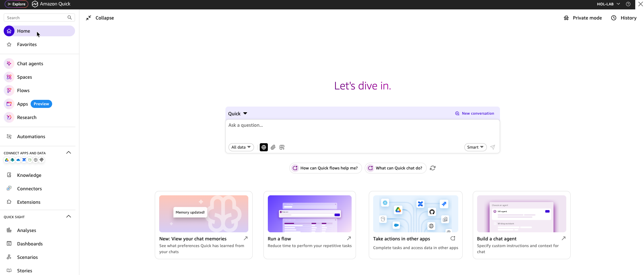Click the Preview badge next to Apps
644x275 pixels.
tap(41, 104)
